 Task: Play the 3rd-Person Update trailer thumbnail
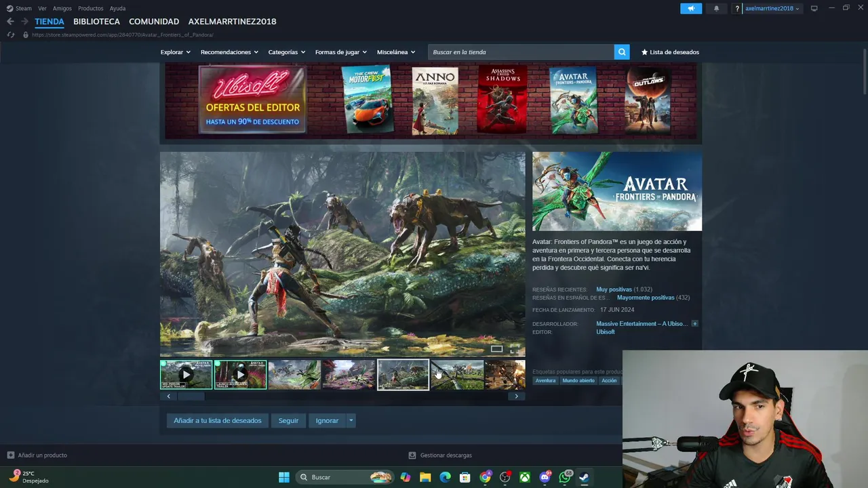click(x=186, y=375)
